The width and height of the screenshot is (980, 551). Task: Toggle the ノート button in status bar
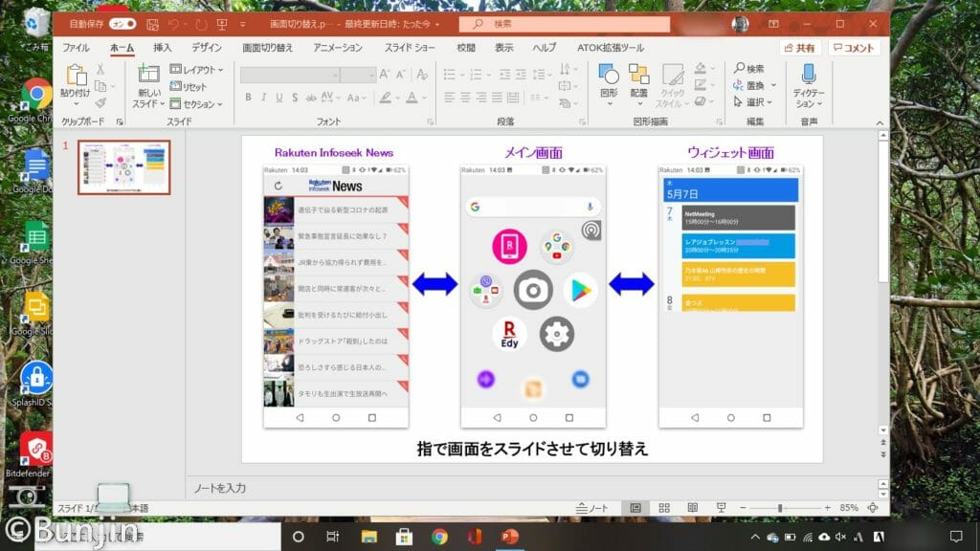coord(591,508)
